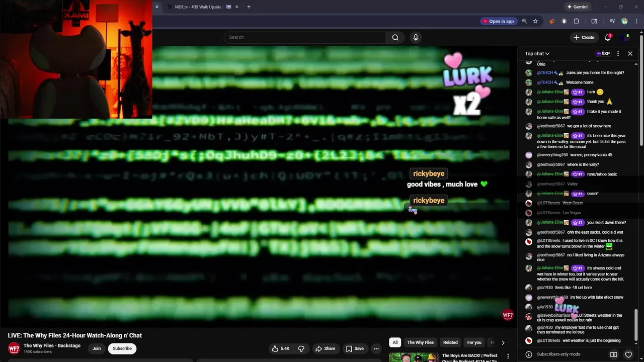Click @neverything250 'warren, pennsylvania 45' message
The image size is (644, 362).
[575, 155]
